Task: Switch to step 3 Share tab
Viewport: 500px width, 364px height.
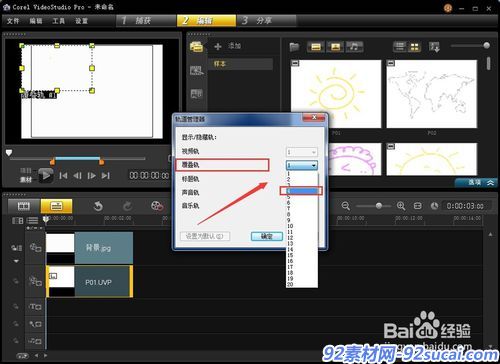Action: tap(266, 21)
